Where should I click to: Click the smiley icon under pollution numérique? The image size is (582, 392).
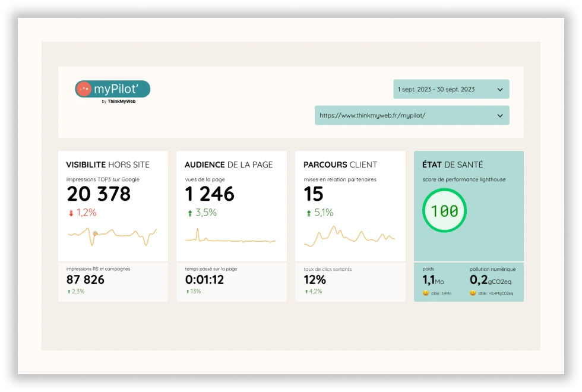(473, 293)
